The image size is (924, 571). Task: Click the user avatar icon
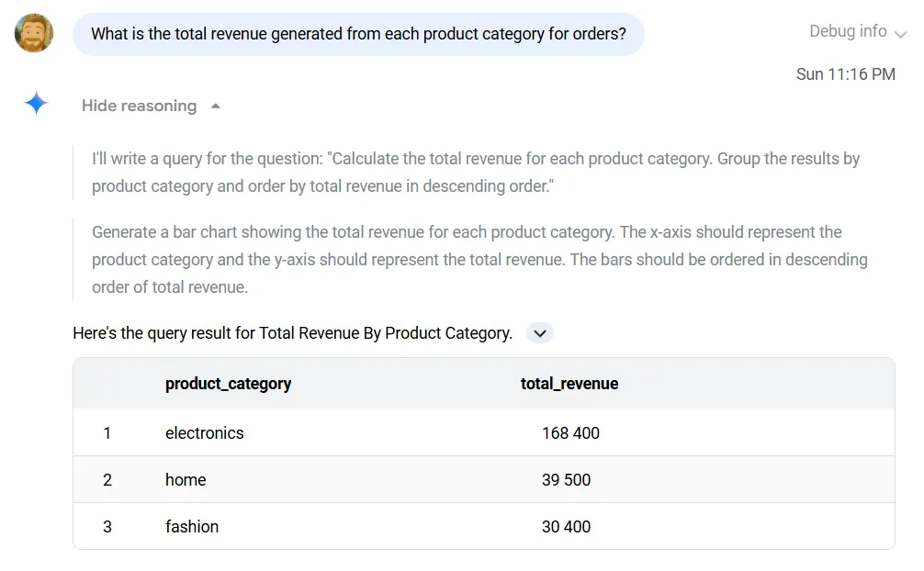(x=34, y=34)
